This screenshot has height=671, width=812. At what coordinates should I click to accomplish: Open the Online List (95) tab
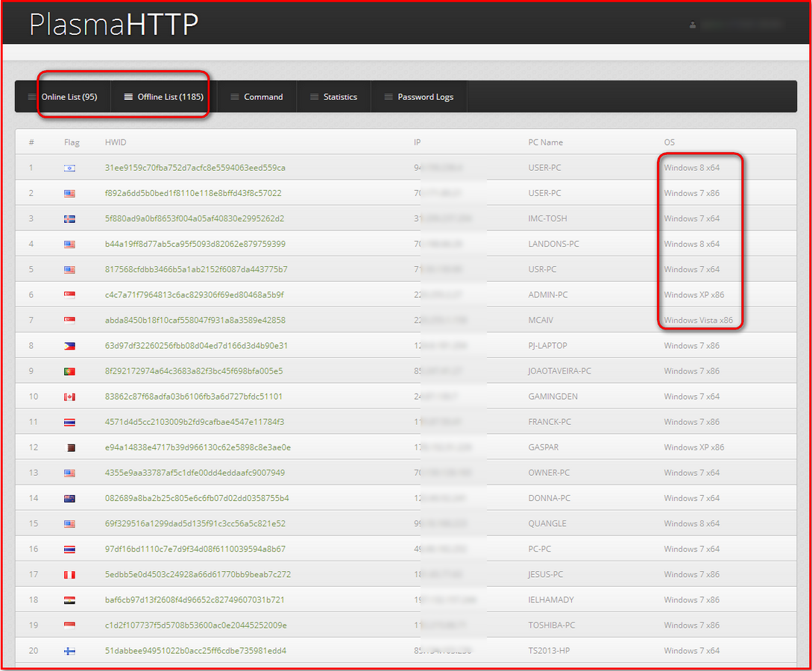[69, 97]
